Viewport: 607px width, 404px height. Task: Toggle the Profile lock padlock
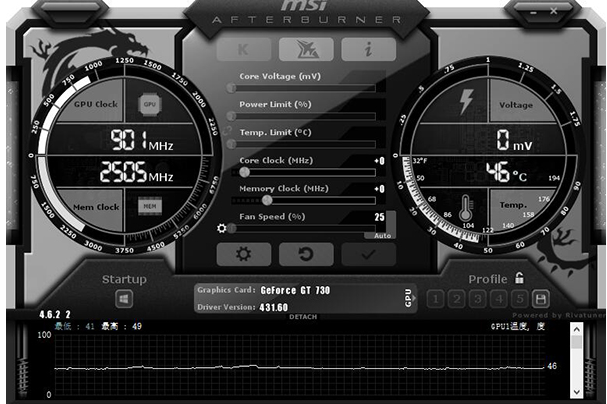pos(519,279)
